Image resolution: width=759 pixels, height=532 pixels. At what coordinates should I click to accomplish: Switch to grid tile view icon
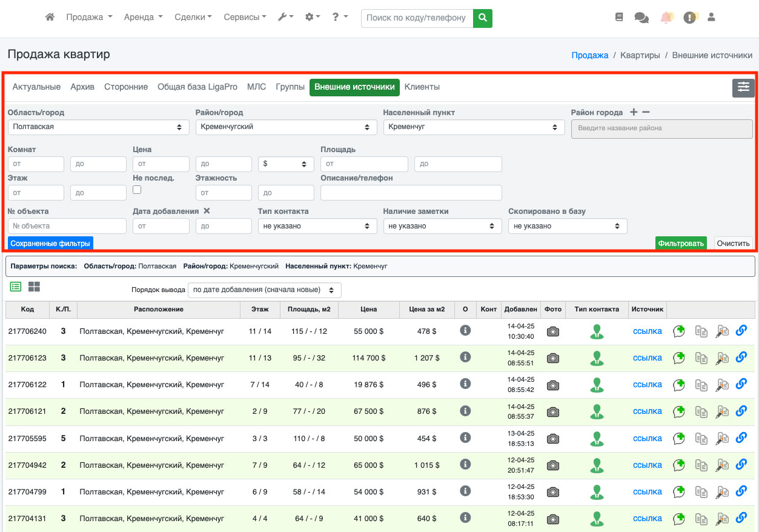point(34,287)
